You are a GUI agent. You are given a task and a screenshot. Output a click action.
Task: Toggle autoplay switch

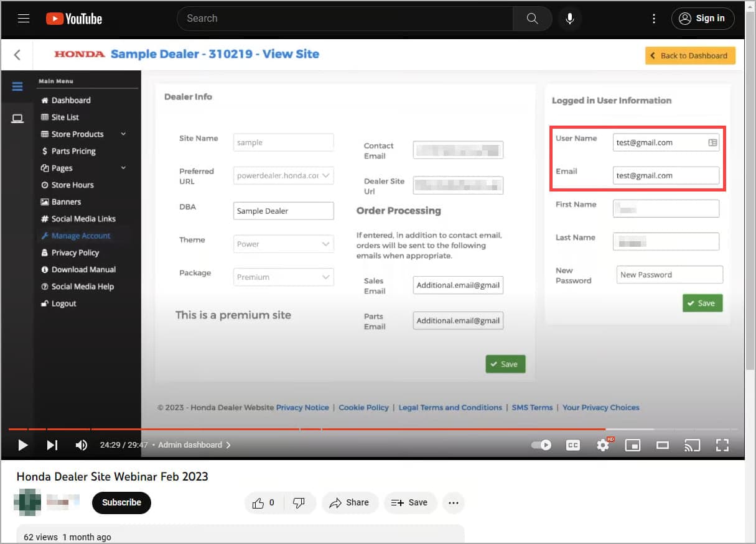541,445
